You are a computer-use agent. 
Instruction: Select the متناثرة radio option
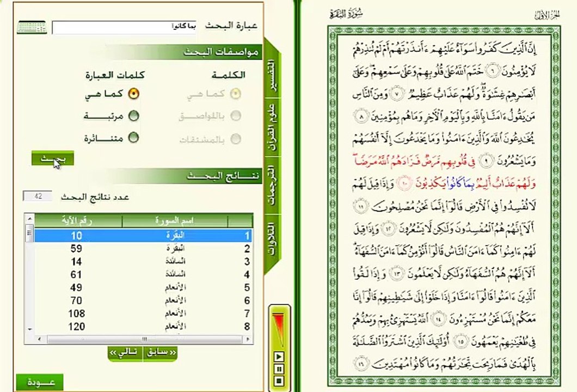(x=133, y=138)
